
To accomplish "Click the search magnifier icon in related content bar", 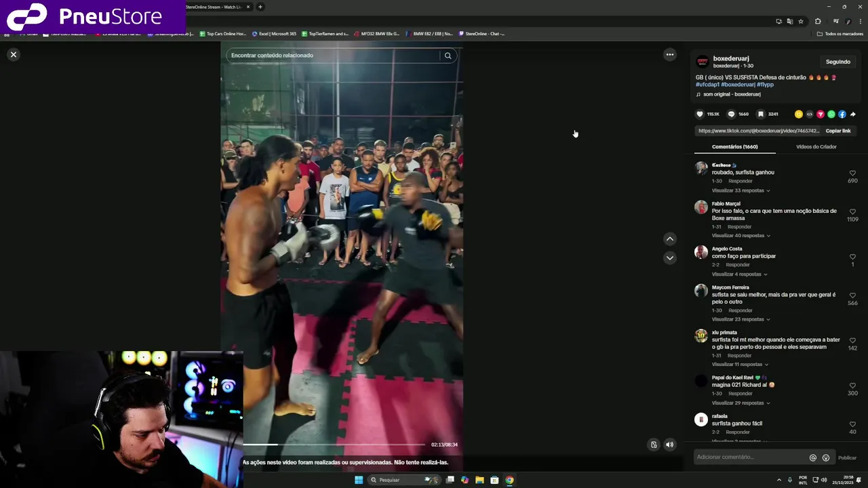I will pyautogui.click(x=448, y=56).
